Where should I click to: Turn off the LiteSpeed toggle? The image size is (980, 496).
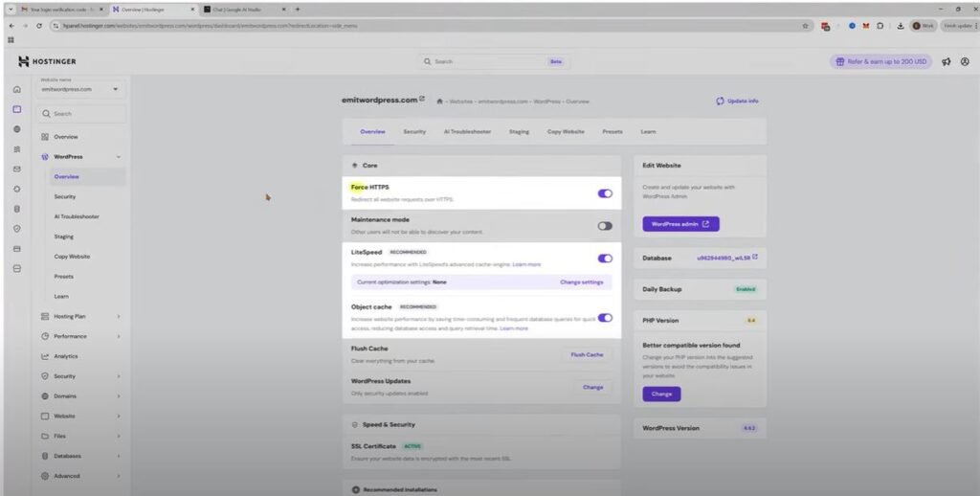605,259
